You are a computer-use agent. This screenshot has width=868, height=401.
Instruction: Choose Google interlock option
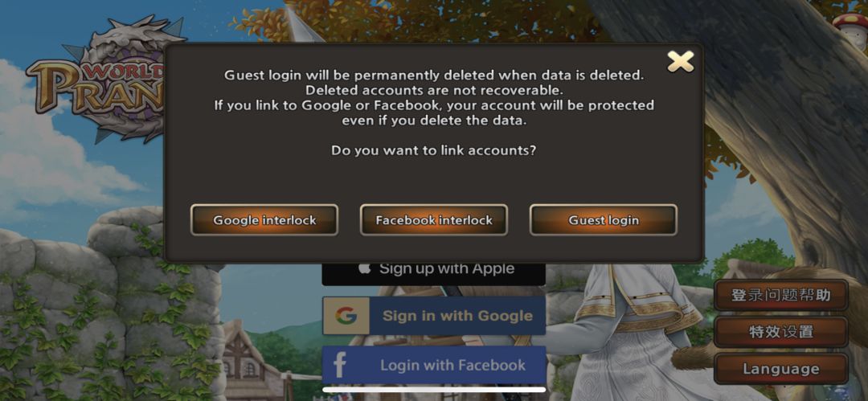click(264, 220)
